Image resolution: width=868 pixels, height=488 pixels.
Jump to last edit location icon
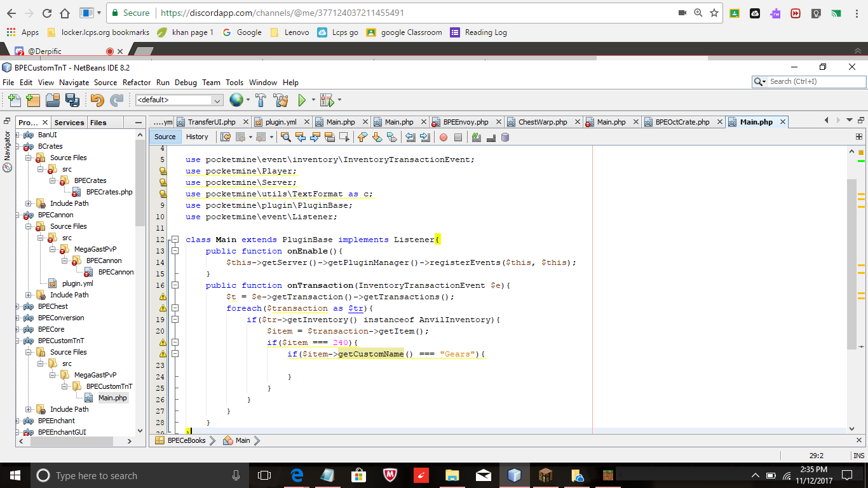pyautogui.click(x=226, y=137)
